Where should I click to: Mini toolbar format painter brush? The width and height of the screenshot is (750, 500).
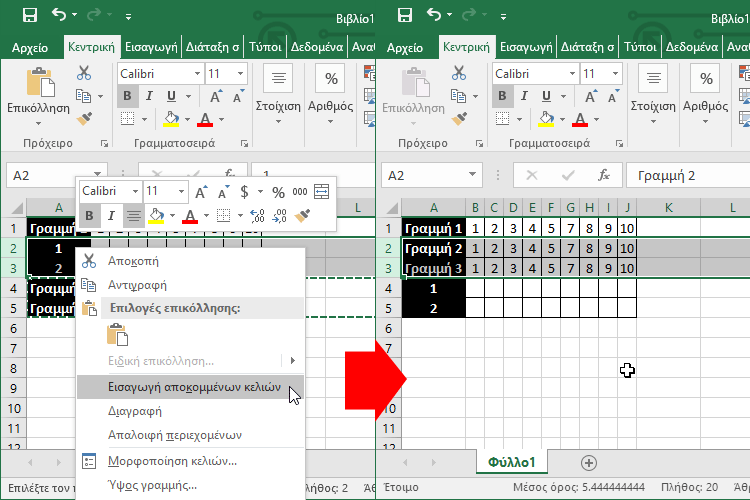click(x=302, y=216)
